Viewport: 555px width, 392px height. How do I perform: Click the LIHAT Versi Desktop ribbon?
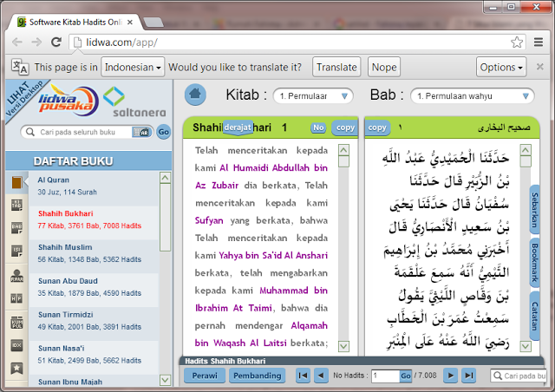tap(24, 98)
